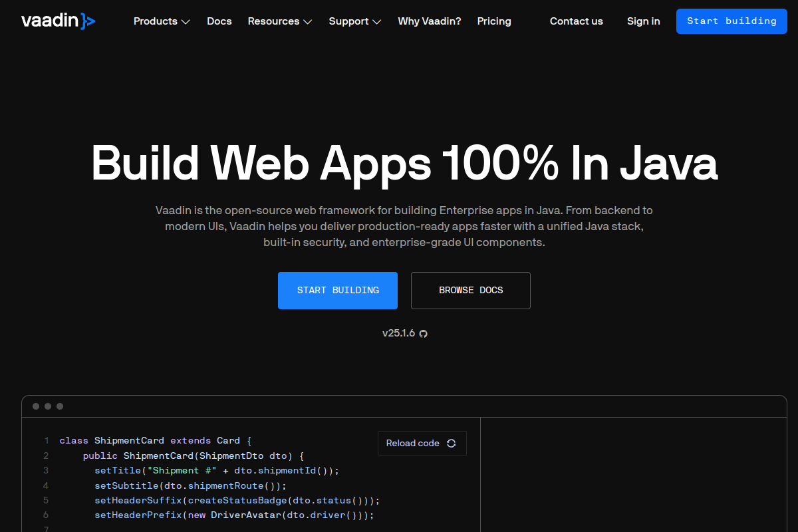This screenshot has width=798, height=532.
Task: Click code line with setHeaderSuffix(createStatusBadge
Action: point(237,500)
